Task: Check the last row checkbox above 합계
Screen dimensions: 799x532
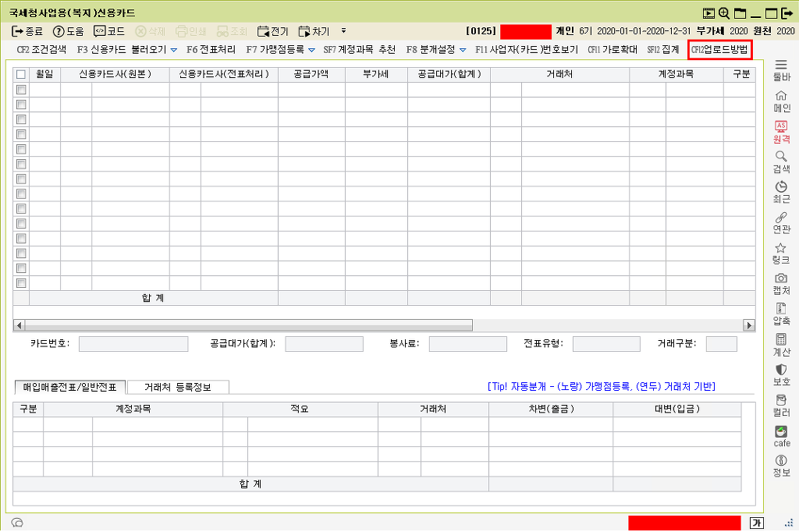Action: coord(21,283)
